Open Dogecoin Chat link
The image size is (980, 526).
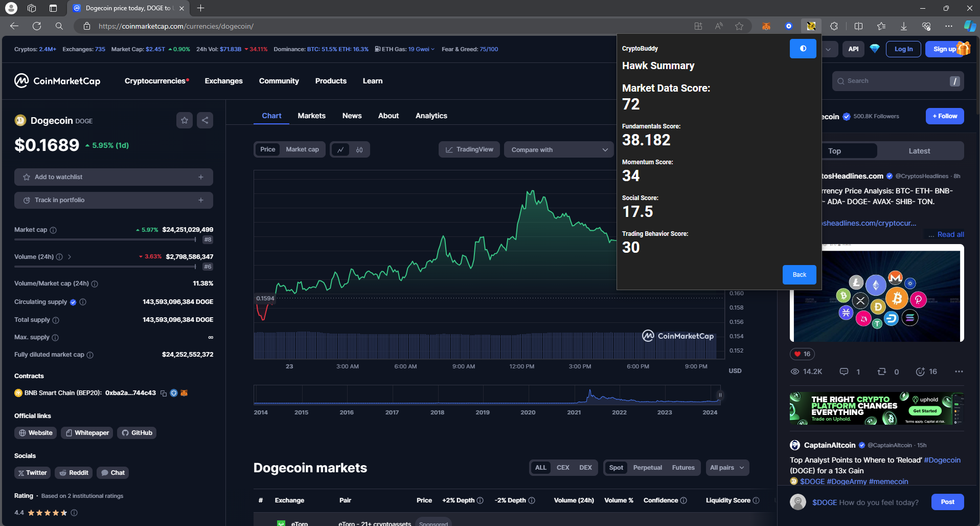[x=112, y=473]
